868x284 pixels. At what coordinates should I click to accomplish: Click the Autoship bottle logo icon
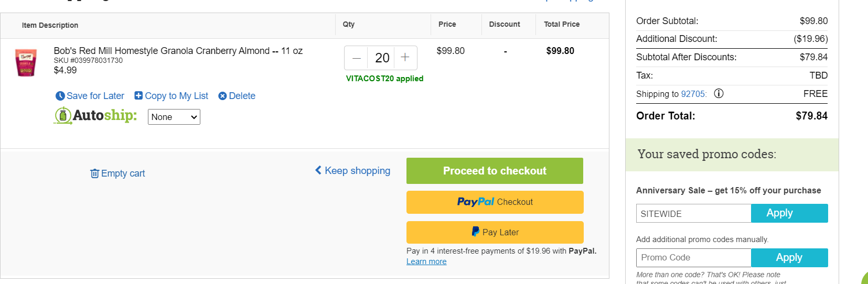[63, 115]
